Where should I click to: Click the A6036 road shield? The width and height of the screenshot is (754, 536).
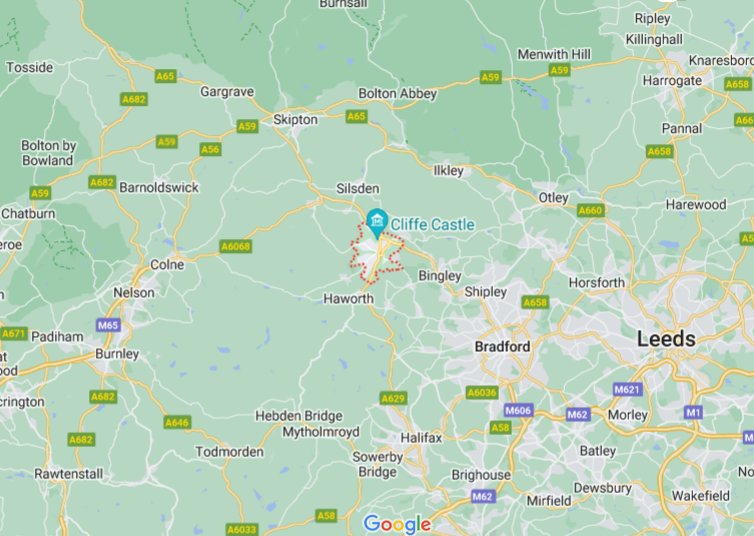click(482, 393)
